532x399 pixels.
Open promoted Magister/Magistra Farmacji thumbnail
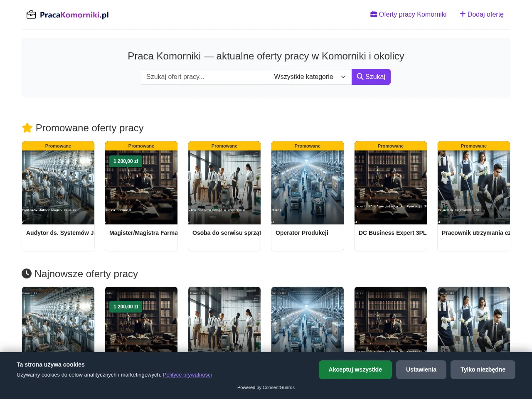click(141, 187)
